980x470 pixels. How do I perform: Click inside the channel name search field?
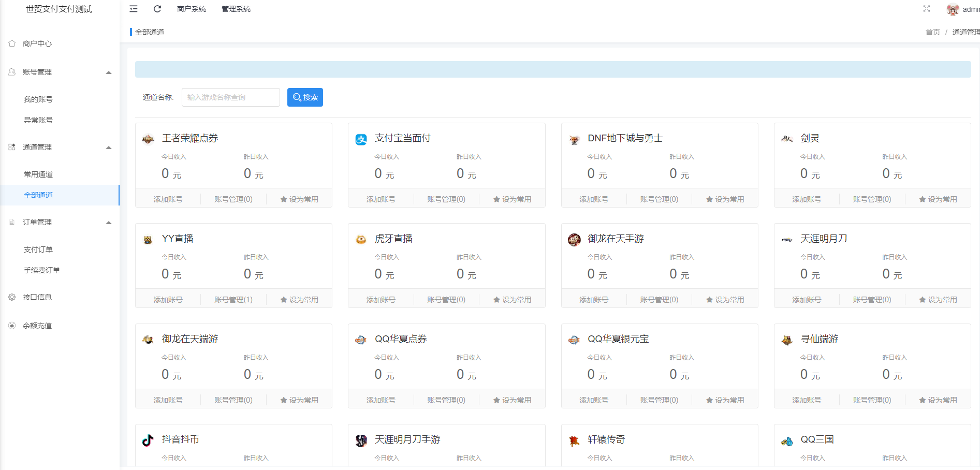pyautogui.click(x=230, y=97)
